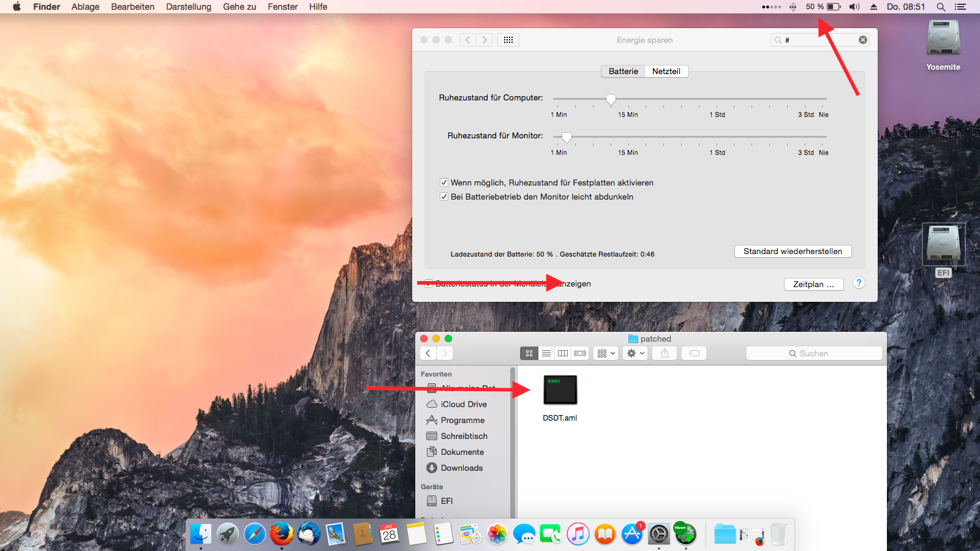Click the Ruhezustand für Computer slider handle
Screen dimensions: 980x551
click(611, 99)
